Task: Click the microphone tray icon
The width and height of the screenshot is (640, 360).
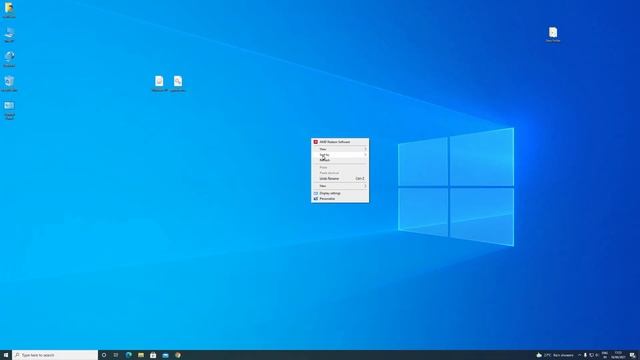Action: (x=585, y=355)
